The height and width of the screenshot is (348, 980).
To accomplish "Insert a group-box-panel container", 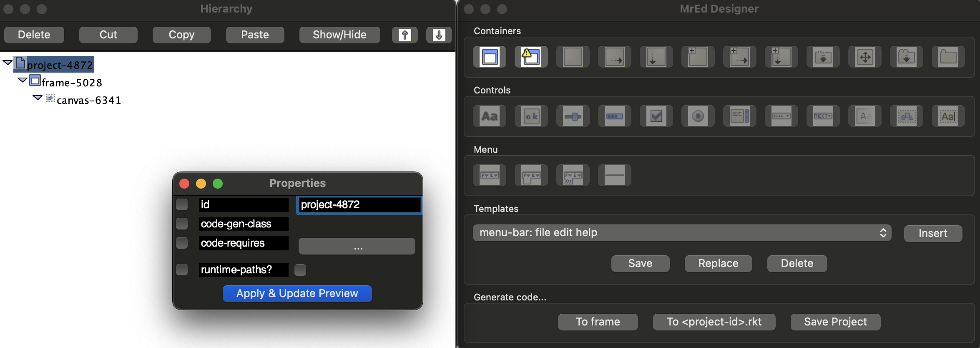I will click(823, 57).
